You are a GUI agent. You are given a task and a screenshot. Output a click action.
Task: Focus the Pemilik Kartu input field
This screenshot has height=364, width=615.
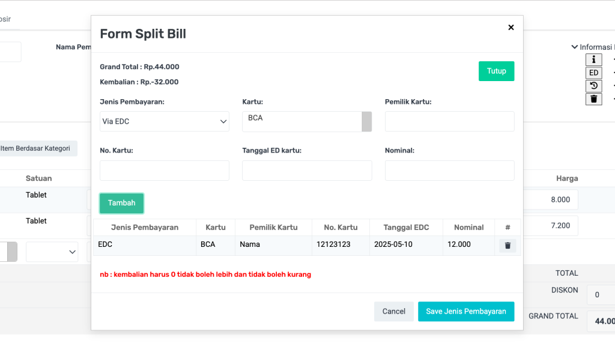click(x=449, y=121)
